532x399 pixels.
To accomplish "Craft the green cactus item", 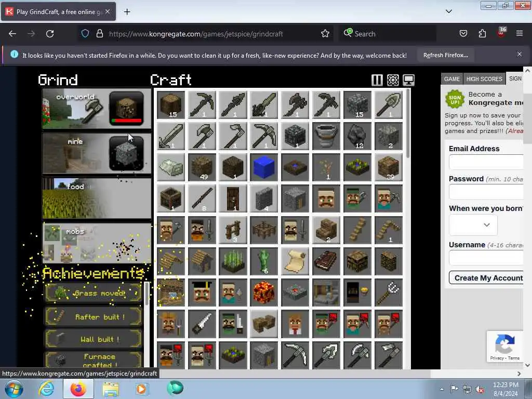I will [x=264, y=261].
